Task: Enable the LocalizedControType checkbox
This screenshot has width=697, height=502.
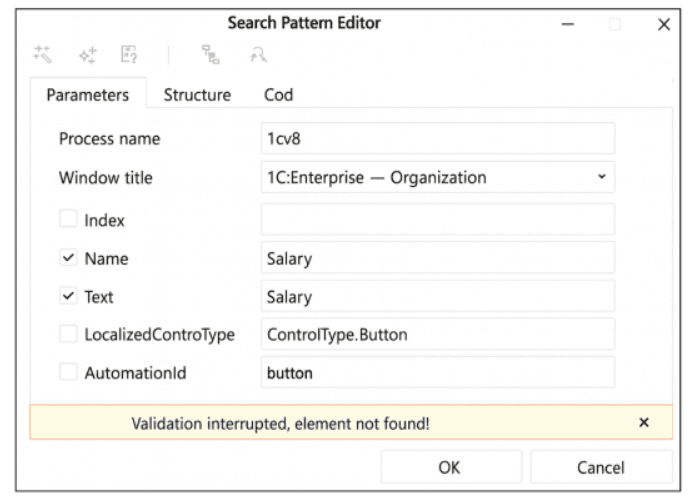Action: (x=67, y=334)
